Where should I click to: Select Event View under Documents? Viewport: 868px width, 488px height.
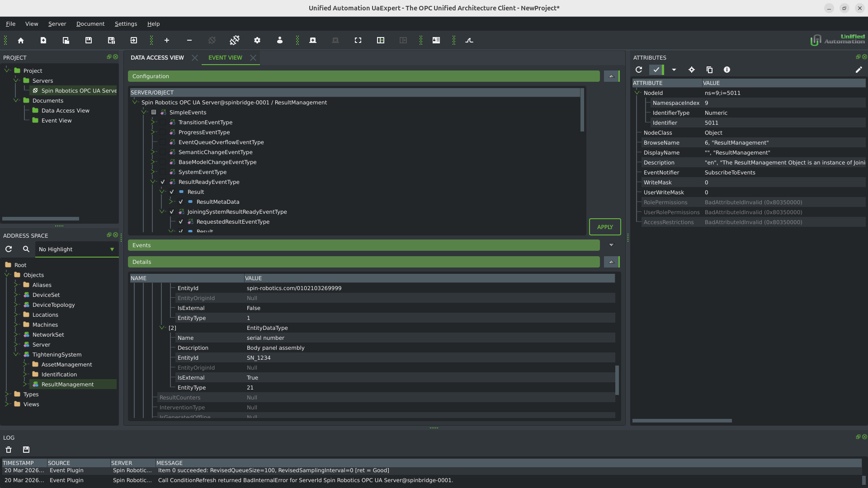tap(57, 121)
